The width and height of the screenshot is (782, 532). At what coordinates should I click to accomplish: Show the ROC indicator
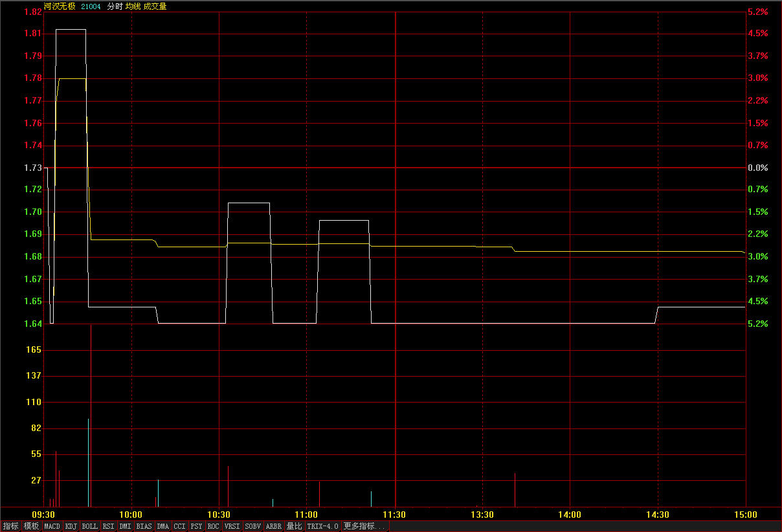click(213, 526)
